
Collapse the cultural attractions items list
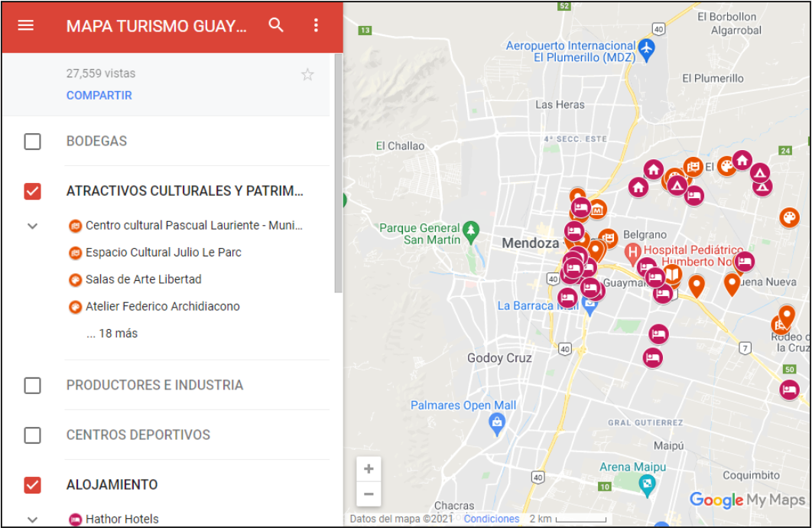(32, 226)
